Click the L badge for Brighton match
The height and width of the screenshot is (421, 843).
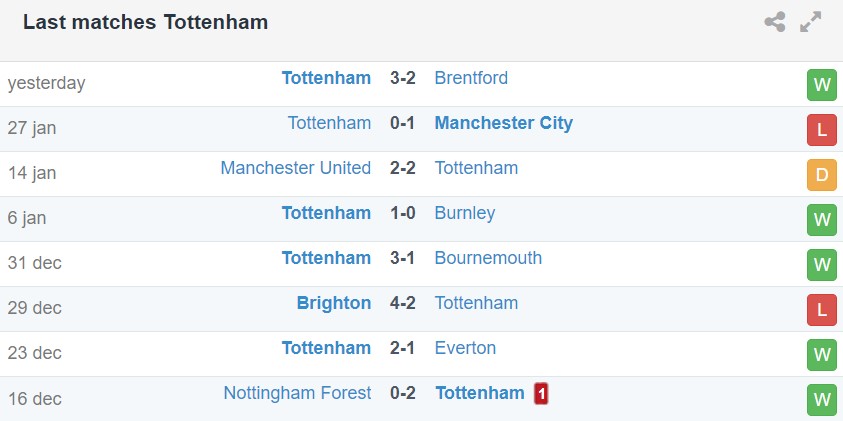(821, 310)
